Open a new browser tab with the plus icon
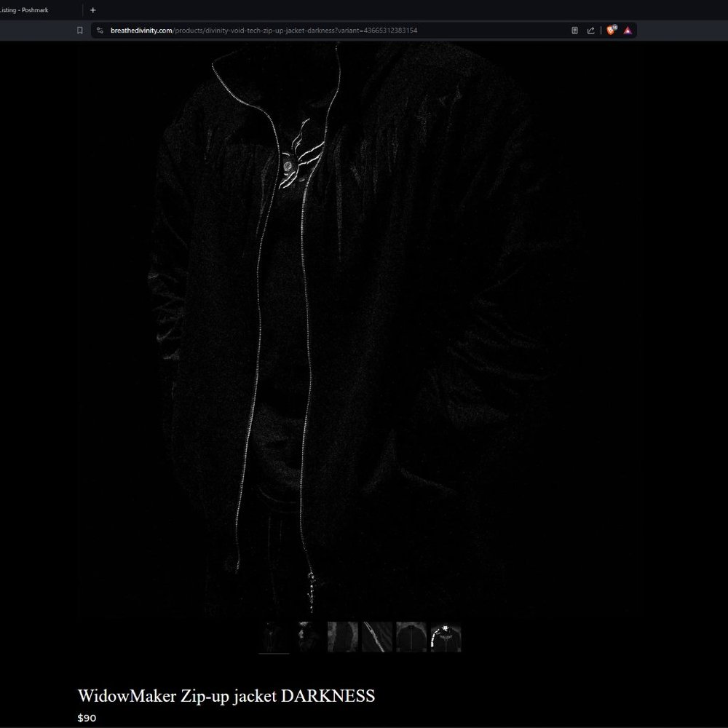Viewport: 728px width, 728px height. click(x=92, y=9)
